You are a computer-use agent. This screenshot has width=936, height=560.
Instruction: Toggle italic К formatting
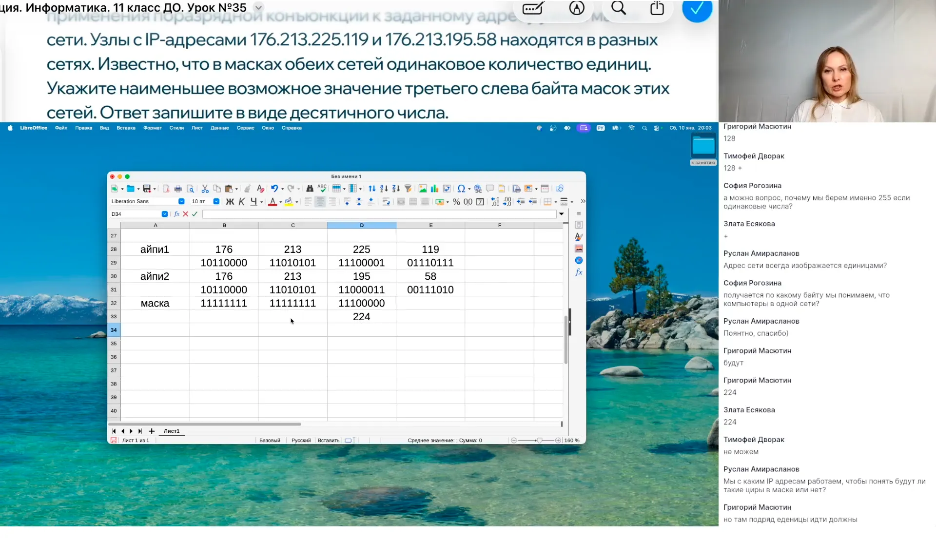pos(242,201)
